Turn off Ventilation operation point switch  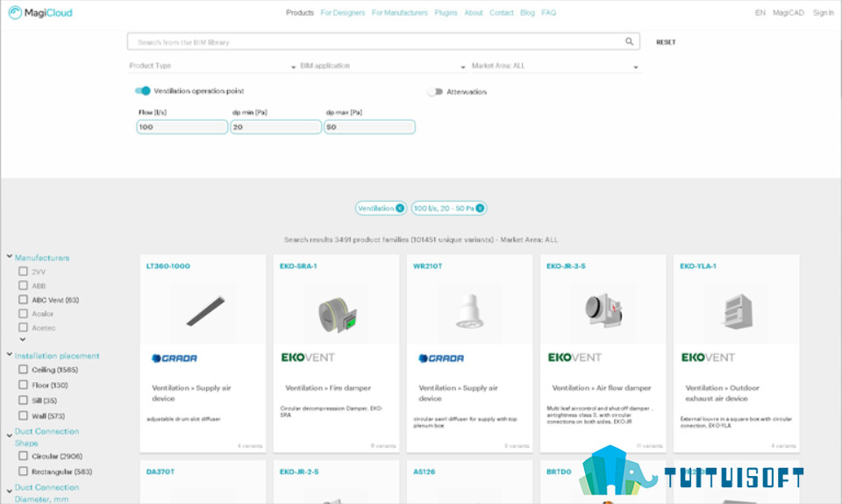coord(142,90)
